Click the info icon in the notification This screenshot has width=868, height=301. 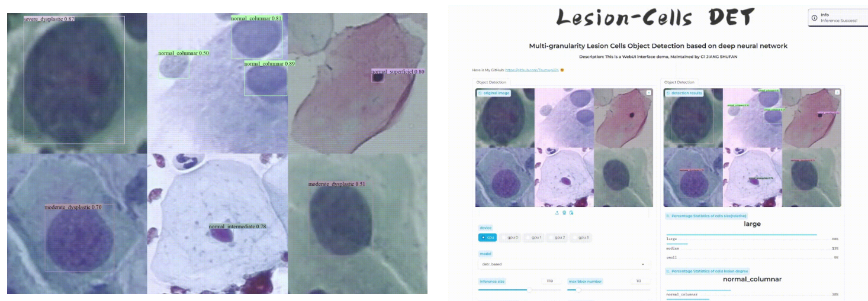click(815, 18)
